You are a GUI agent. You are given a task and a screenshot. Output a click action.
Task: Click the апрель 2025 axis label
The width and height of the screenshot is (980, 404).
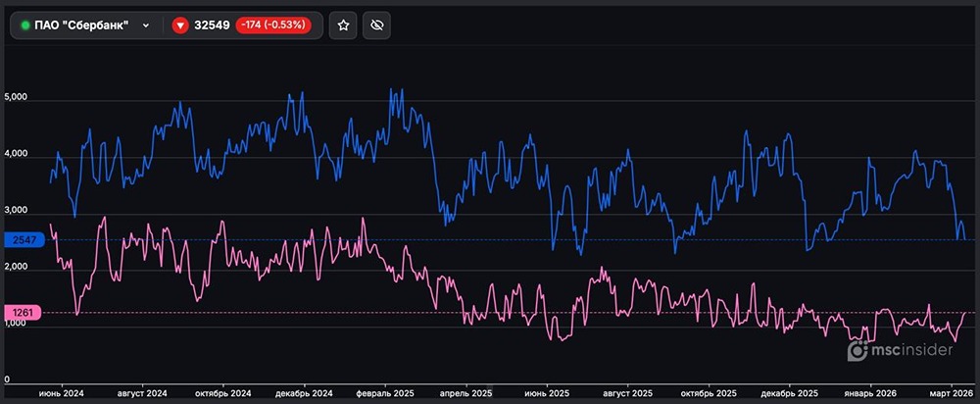coord(465,393)
